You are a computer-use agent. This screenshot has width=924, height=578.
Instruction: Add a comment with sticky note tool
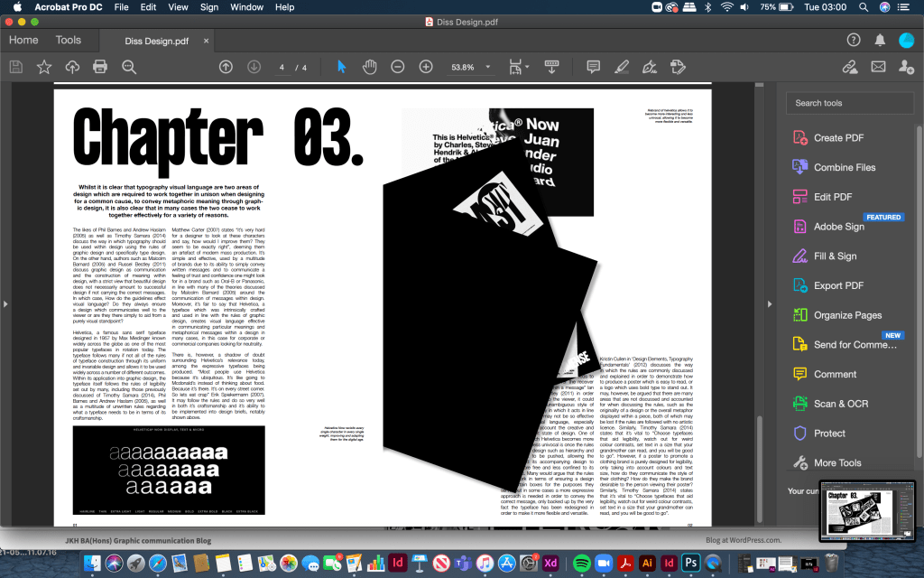(593, 67)
